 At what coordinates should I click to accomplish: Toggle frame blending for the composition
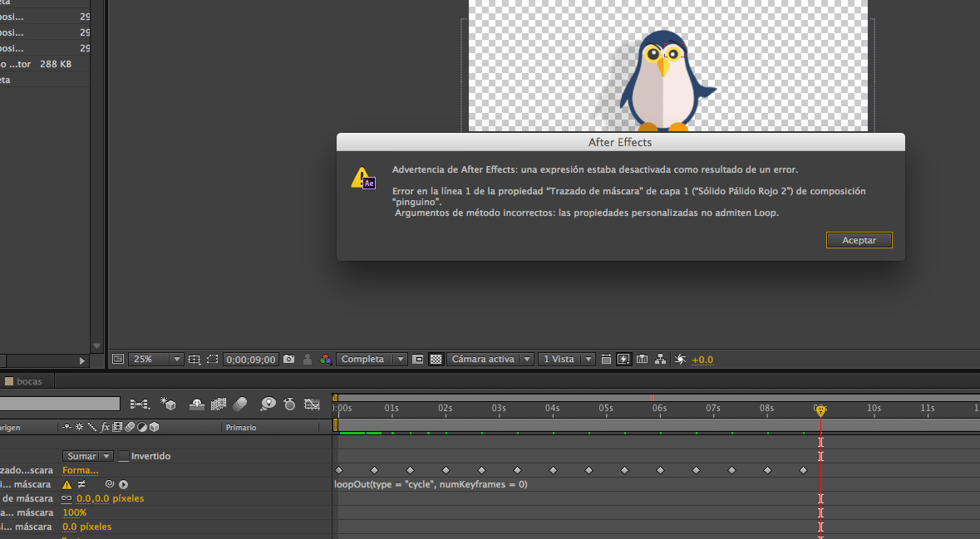coord(217,404)
